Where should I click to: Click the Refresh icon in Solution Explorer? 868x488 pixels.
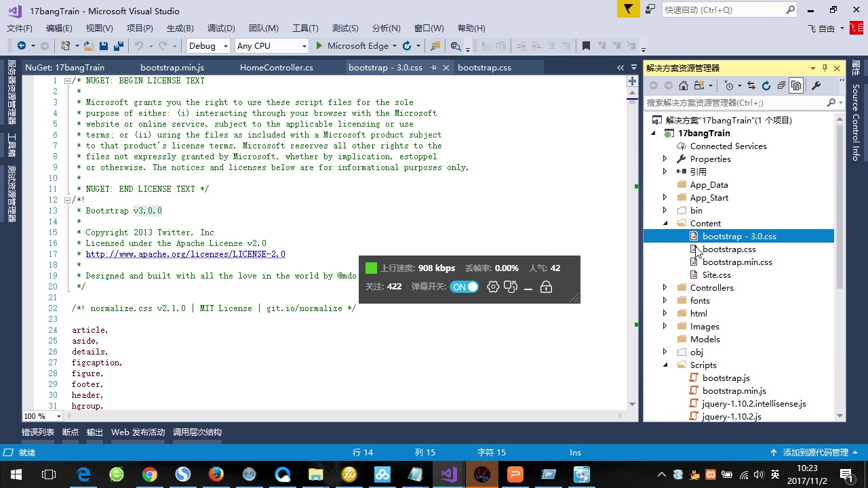(766, 85)
